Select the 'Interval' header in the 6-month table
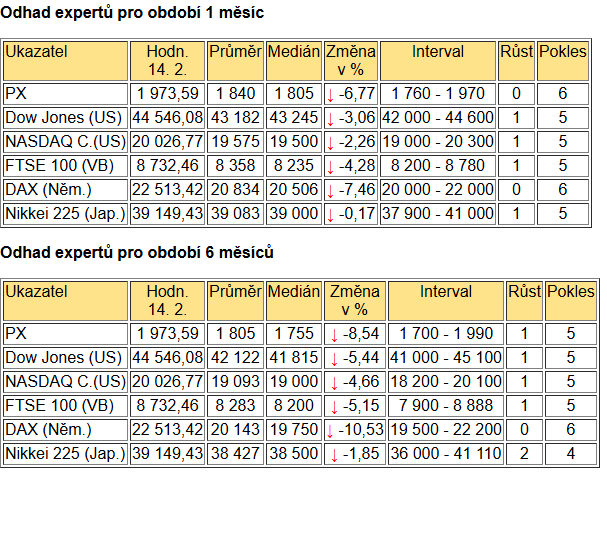 [x=446, y=301]
